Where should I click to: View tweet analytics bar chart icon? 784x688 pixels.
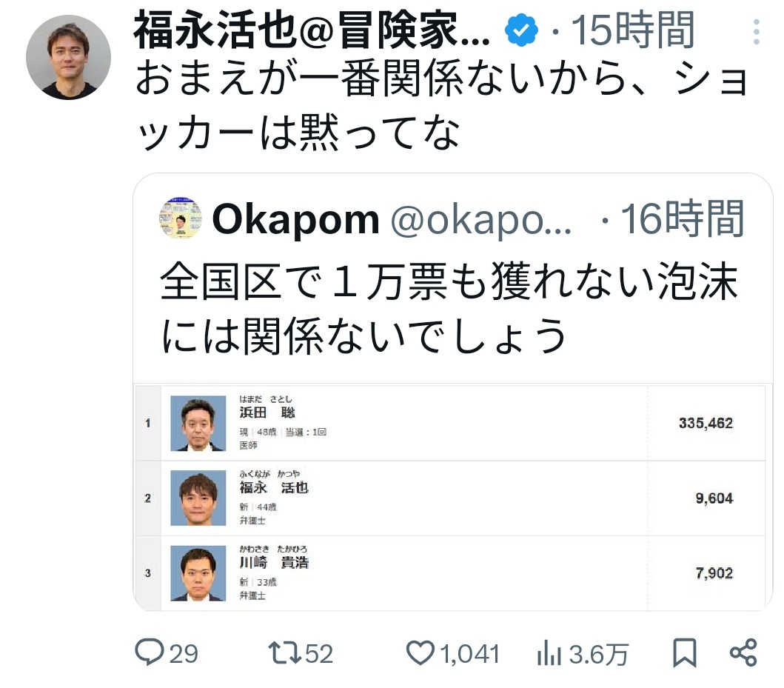(x=549, y=653)
